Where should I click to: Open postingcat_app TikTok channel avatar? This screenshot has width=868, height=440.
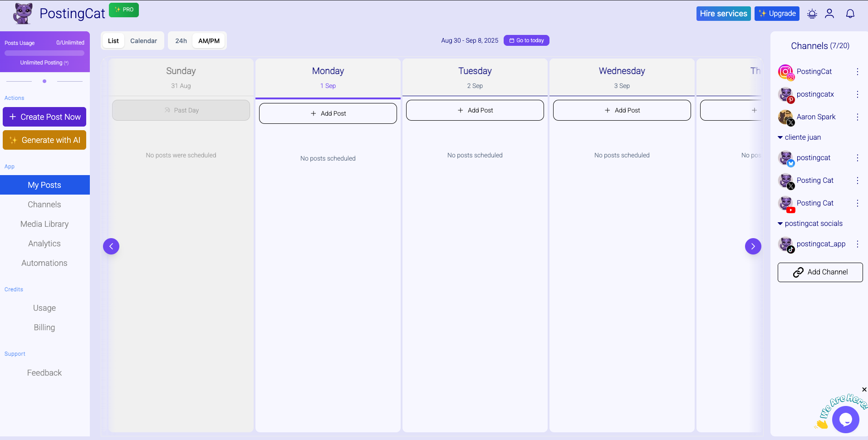(x=786, y=244)
